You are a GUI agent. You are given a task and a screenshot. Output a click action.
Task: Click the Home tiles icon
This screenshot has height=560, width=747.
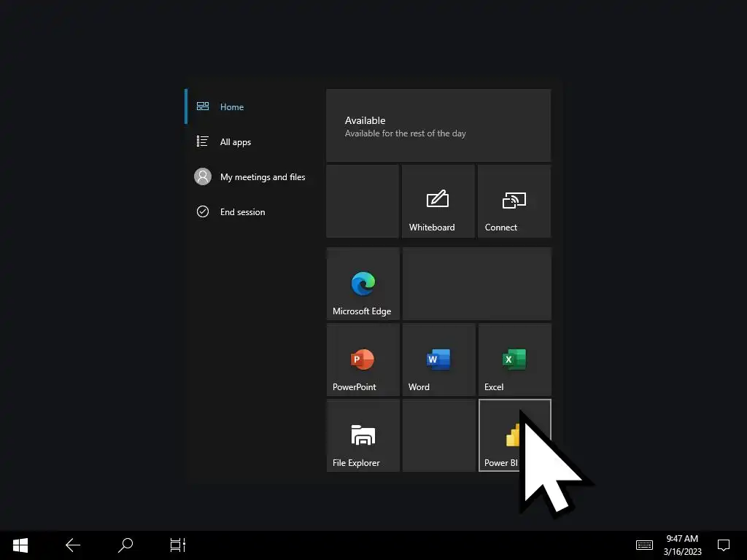(203, 106)
